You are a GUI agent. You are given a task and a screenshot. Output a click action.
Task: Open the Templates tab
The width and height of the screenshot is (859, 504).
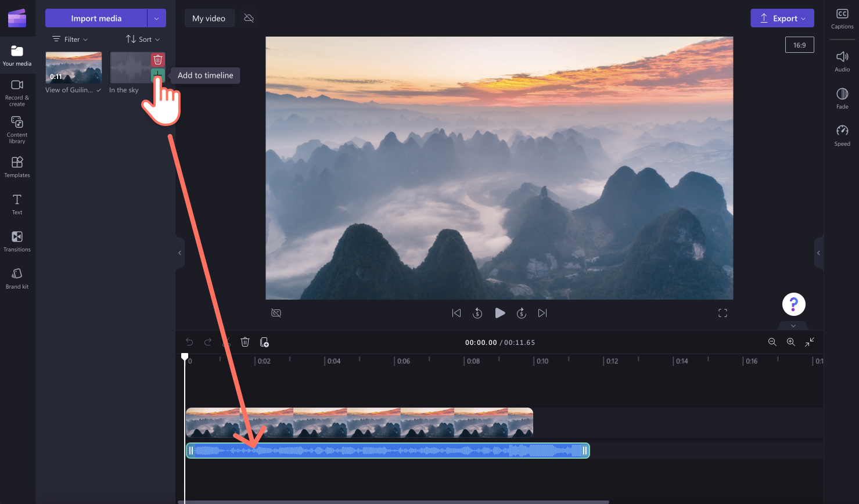[x=17, y=167]
